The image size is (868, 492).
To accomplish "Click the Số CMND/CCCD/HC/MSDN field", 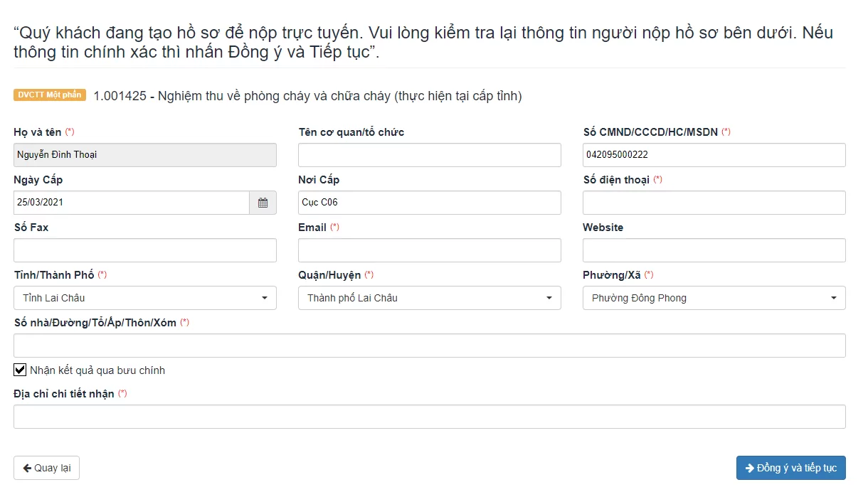I will 714,155.
